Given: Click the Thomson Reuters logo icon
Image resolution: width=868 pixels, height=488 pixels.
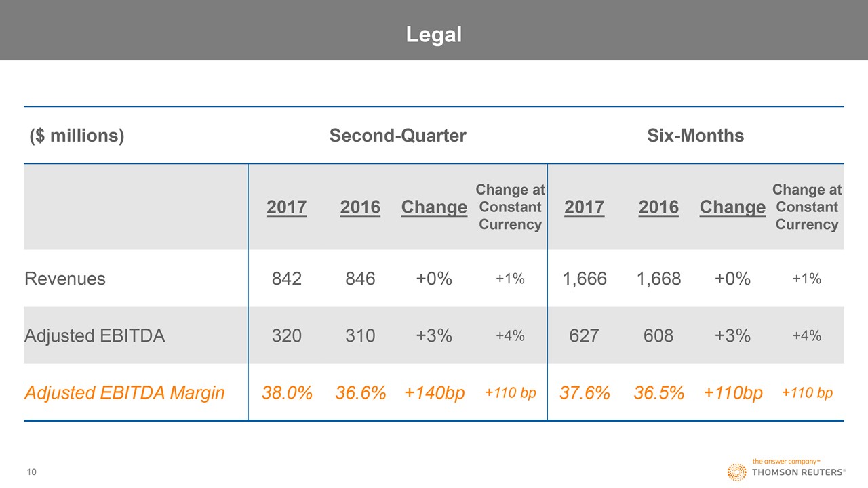Looking at the screenshot, I should (736, 472).
